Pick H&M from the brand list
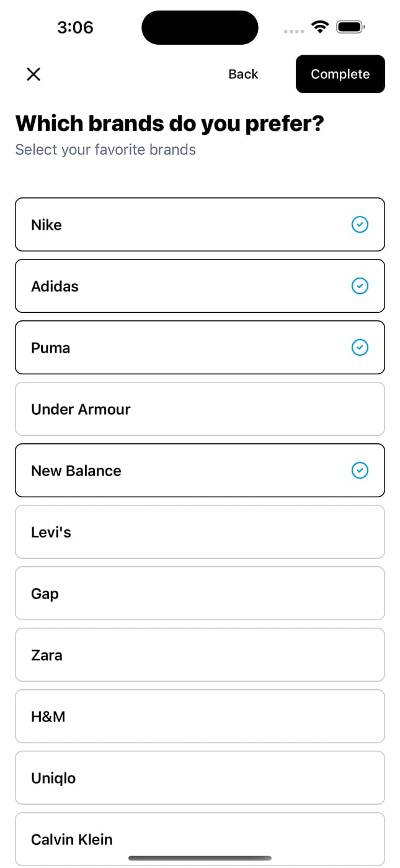Screen dimensions: 400x868 tap(200, 717)
